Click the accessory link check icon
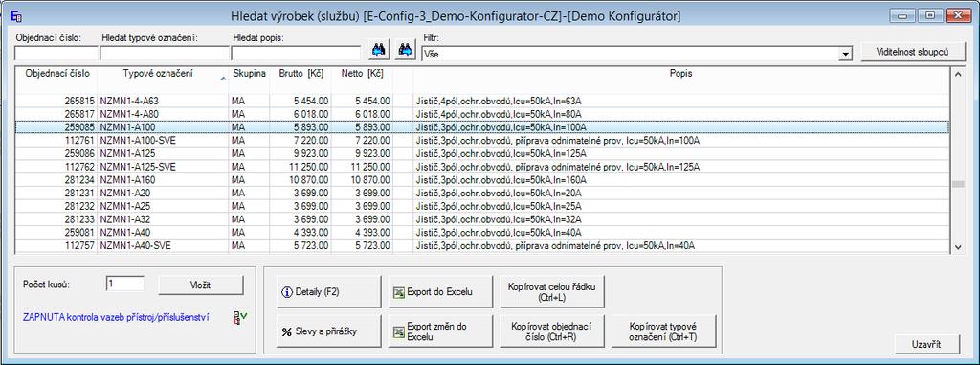The width and height of the screenshot is (980, 365). pos(240,317)
